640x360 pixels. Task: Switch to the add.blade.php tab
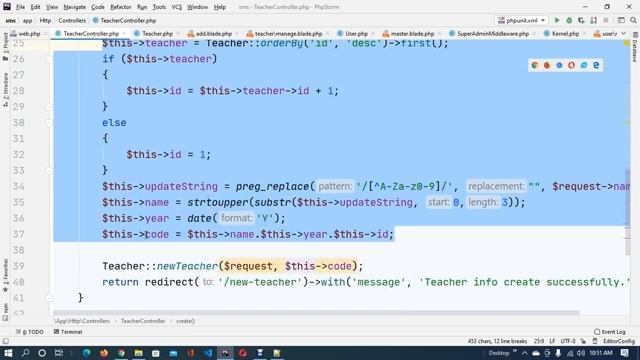tap(213, 33)
